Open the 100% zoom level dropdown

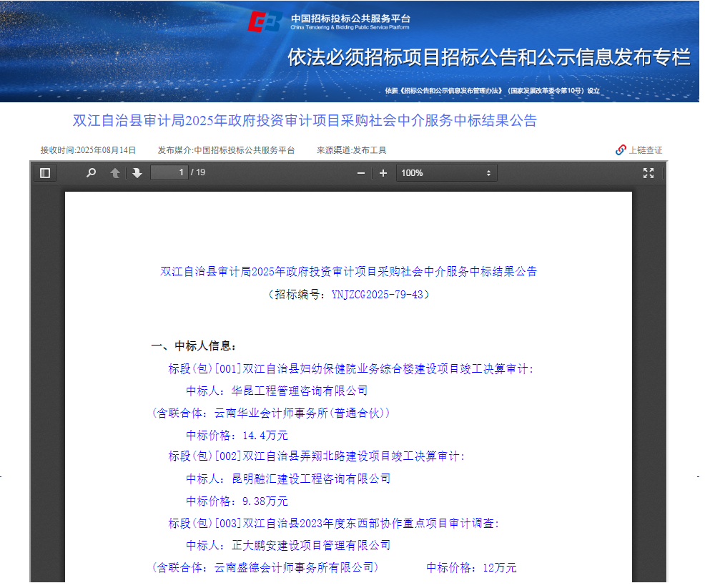click(446, 173)
